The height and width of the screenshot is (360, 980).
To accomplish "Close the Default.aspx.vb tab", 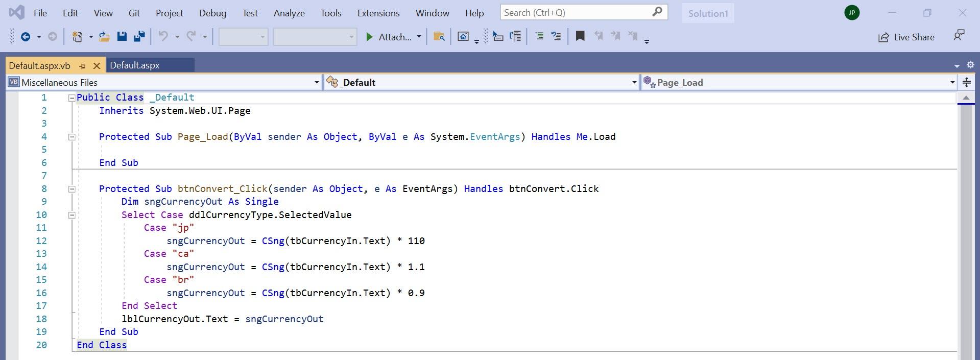I will click(x=97, y=66).
